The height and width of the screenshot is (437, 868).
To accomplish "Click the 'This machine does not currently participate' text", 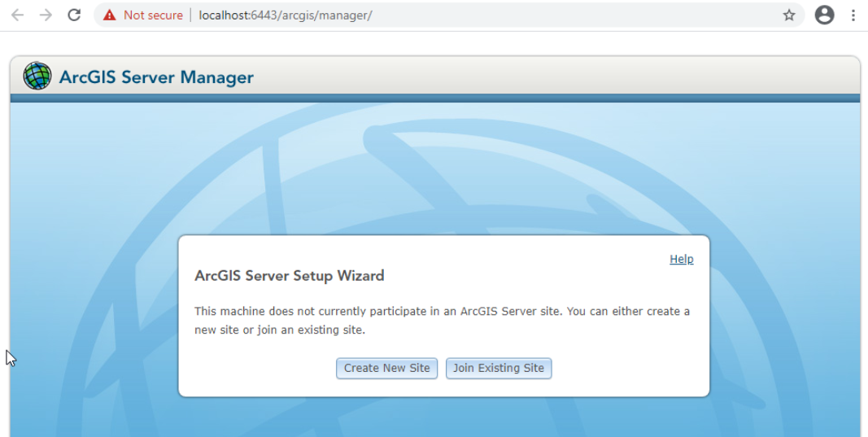I will coord(442,320).
